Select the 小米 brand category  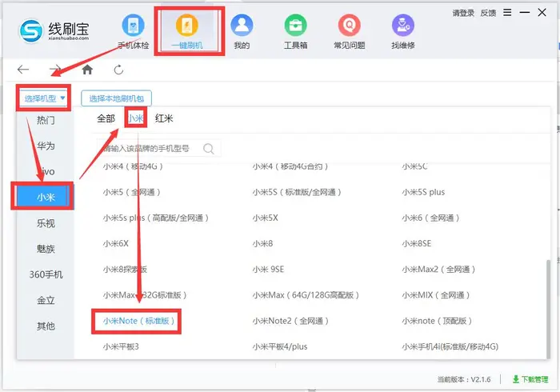[46, 197]
